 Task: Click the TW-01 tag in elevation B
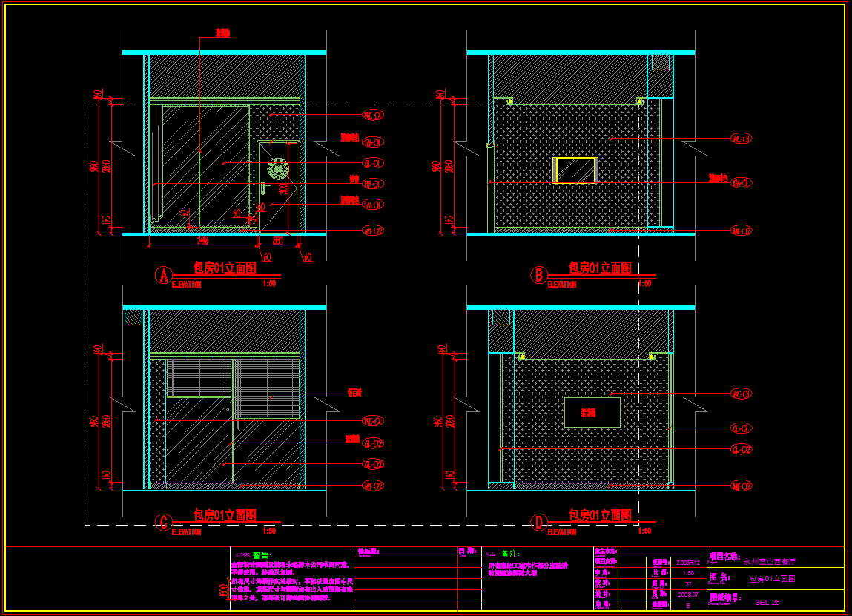click(742, 183)
